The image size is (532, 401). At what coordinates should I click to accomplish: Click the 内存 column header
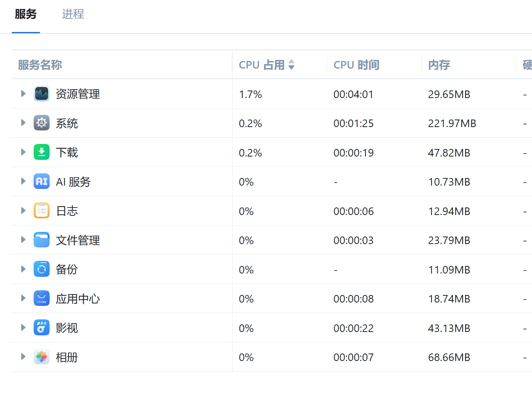click(439, 65)
